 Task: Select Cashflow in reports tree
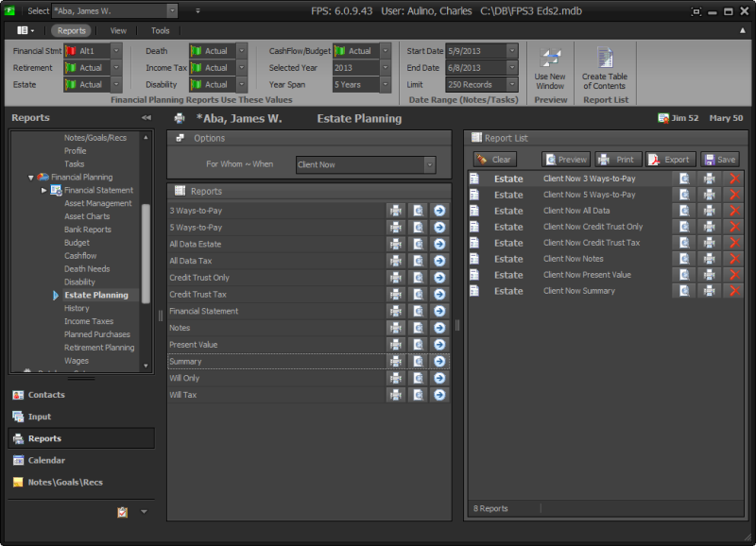[x=80, y=256]
